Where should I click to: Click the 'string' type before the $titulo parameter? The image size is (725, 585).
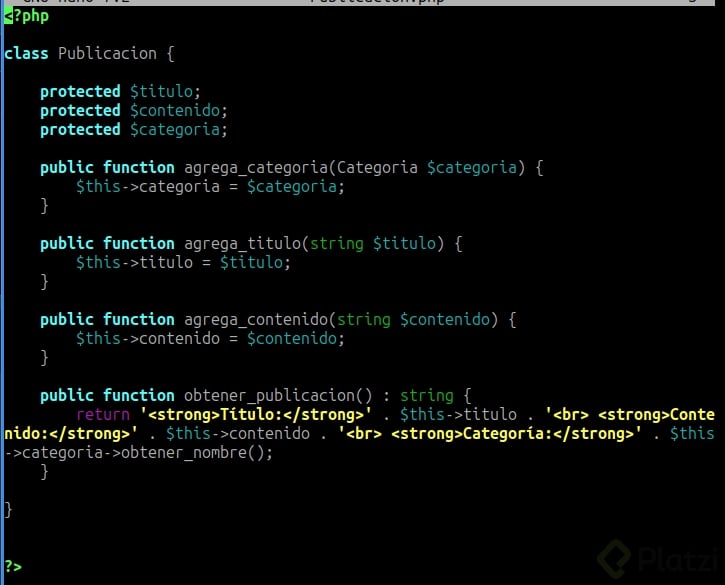(337, 243)
